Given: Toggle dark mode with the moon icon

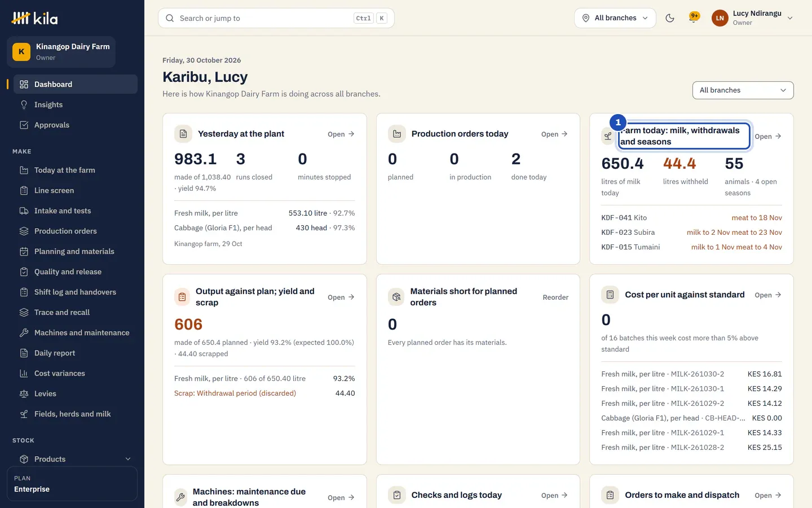Looking at the screenshot, I should [670, 18].
